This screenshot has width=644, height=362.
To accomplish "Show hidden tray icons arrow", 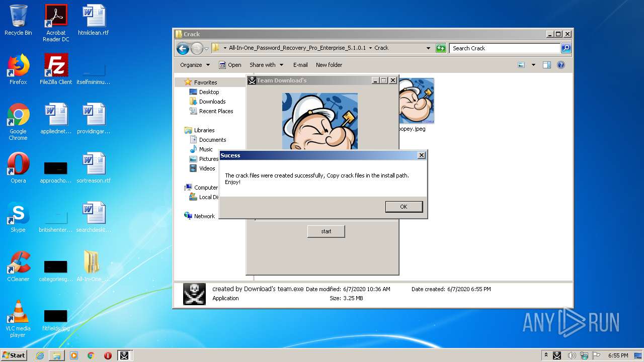I will coord(546,355).
